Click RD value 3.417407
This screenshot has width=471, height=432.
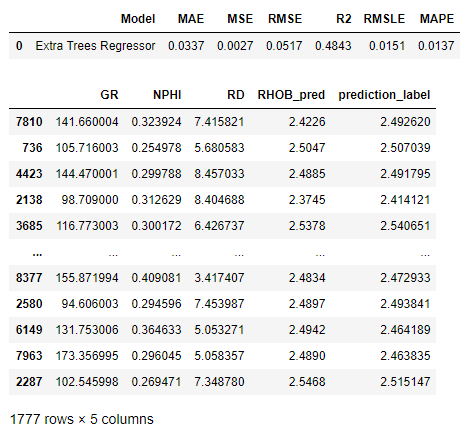pyautogui.click(x=219, y=278)
